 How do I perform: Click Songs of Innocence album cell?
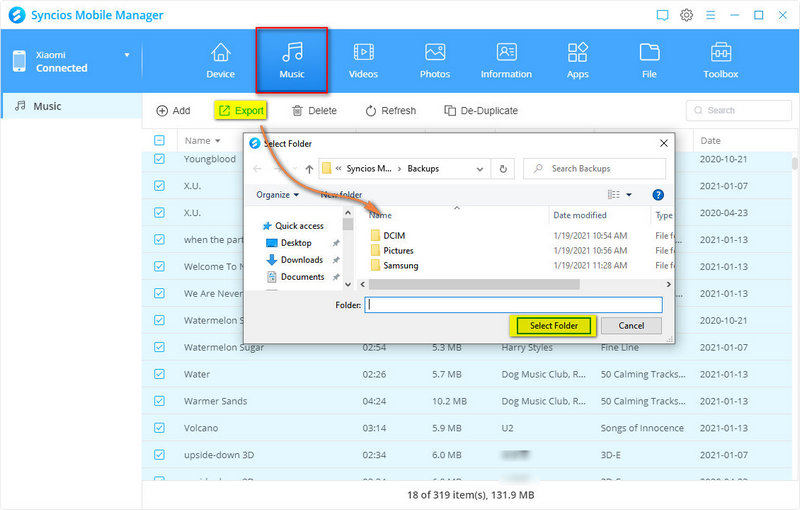[642, 428]
